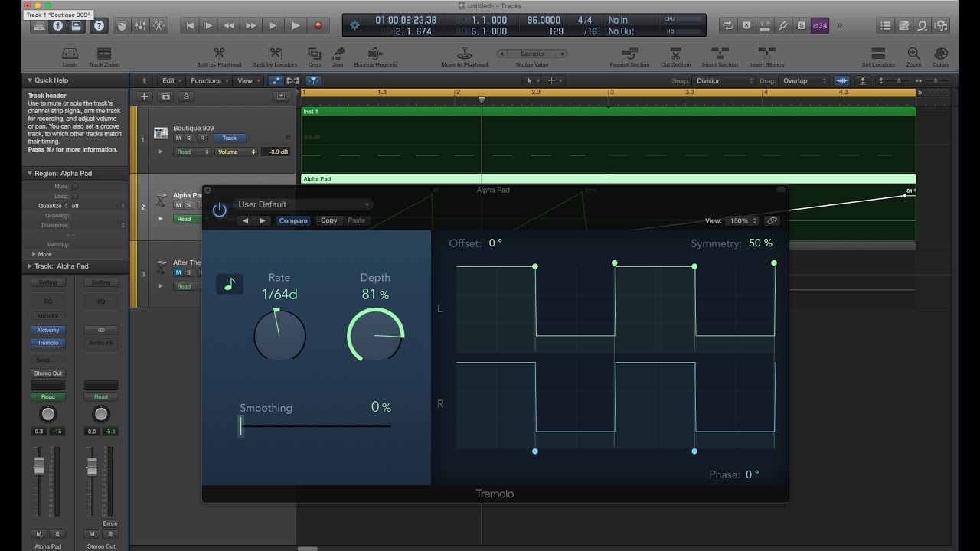Unmute the After The track
The image size is (980, 551).
[178, 272]
